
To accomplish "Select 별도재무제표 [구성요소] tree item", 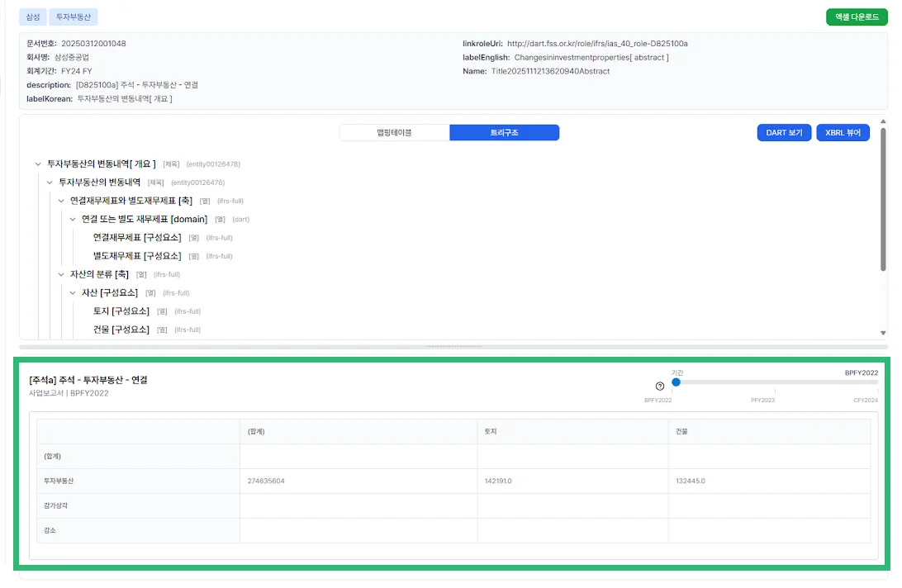I will (x=137, y=256).
